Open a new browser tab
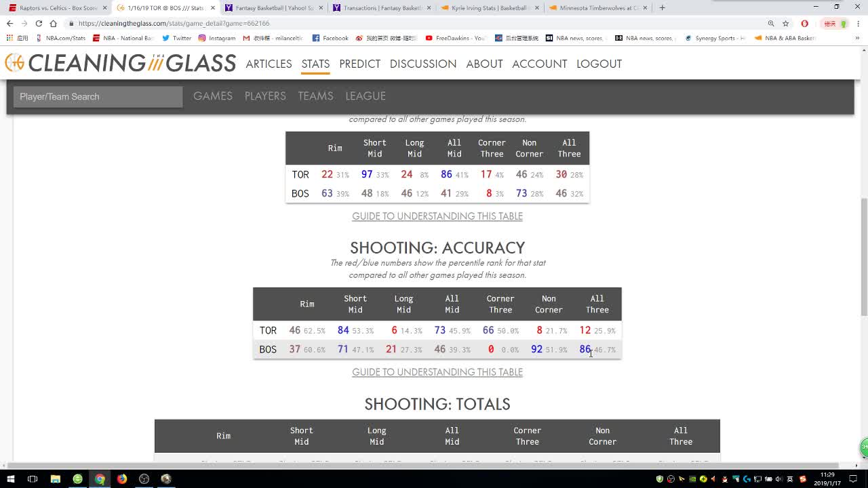The image size is (868, 488). pyautogui.click(x=662, y=7)
